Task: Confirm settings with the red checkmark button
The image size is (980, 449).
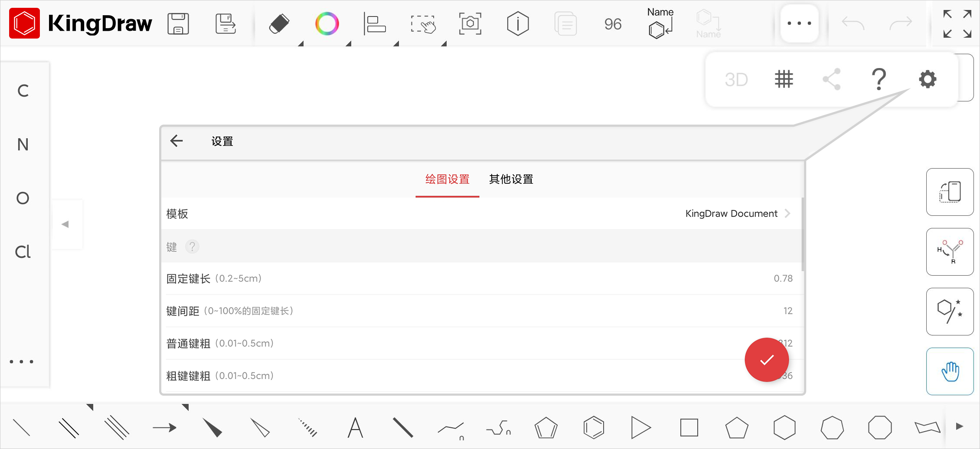Action: [767, 359]
